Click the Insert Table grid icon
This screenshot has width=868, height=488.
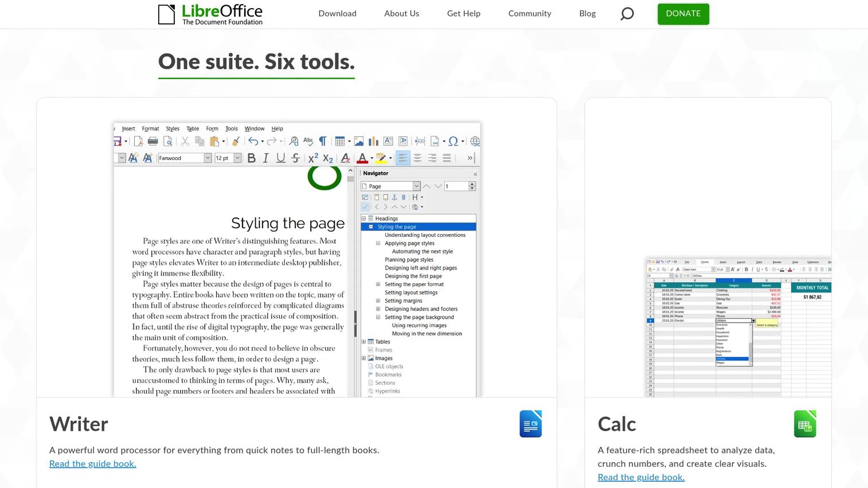point(340,141)
